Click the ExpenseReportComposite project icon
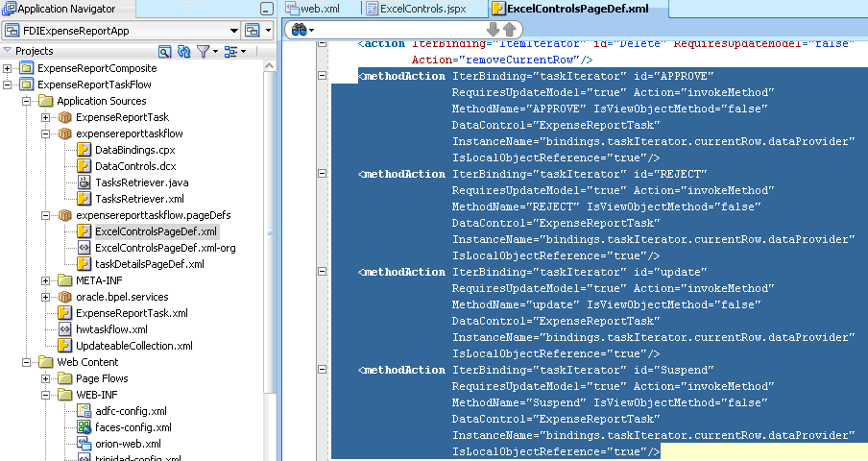 [27, 68]
